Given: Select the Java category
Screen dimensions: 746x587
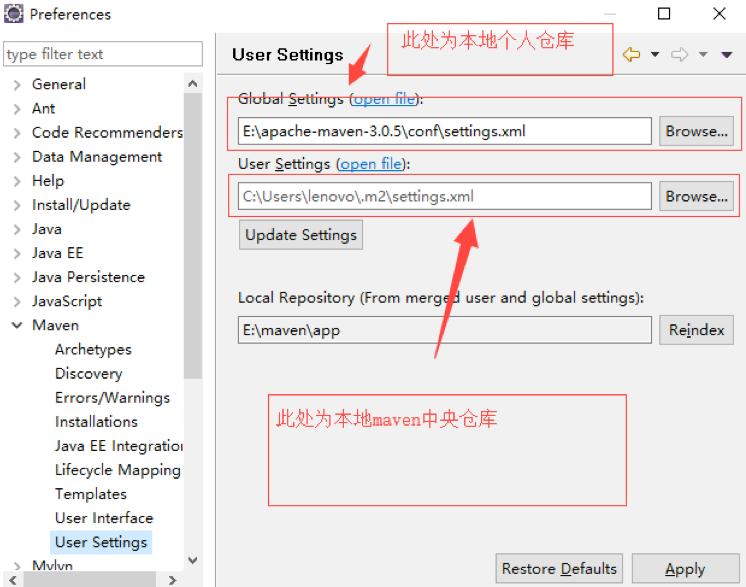Looking at the screenshot, I should [x=47, y=229].
